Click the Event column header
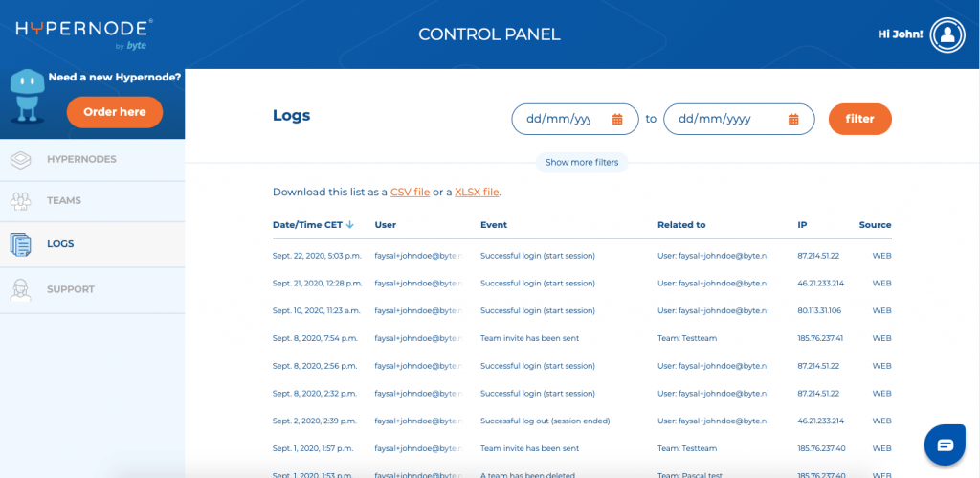This screenshot has height=478, width=980. click(494, 225)
